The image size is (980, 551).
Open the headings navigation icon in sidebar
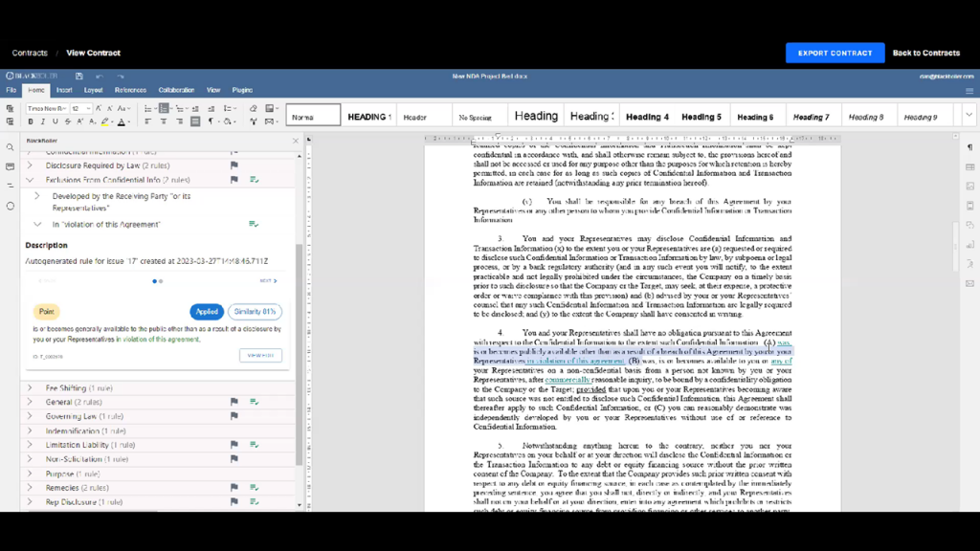click(10, 186)
